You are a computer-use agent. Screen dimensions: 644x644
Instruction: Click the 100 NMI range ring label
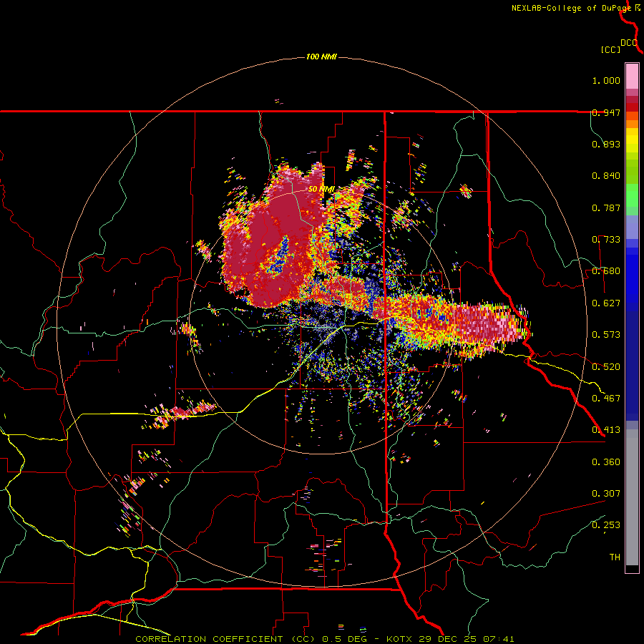[x=321, y=57]
